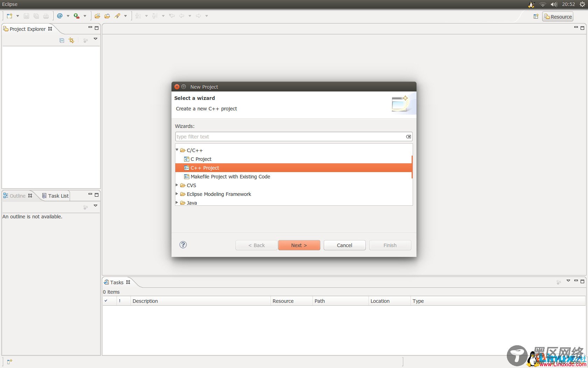Open the dropdown beside the @ icon
This screenshot has height=368, width=588.
pyautogui.click(x=68, y=16)
